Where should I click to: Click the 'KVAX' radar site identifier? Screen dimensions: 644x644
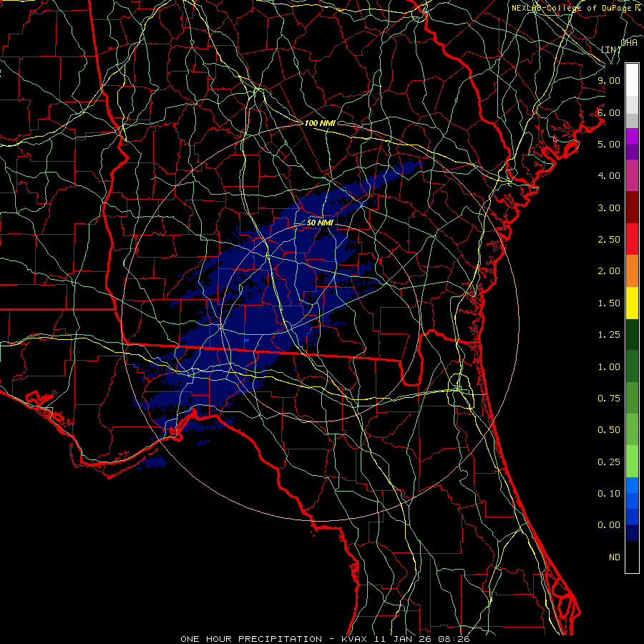(x=354, y=639)
